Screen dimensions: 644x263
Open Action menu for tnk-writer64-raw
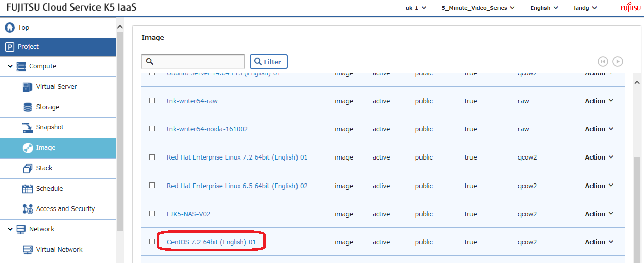pos(599,101)
